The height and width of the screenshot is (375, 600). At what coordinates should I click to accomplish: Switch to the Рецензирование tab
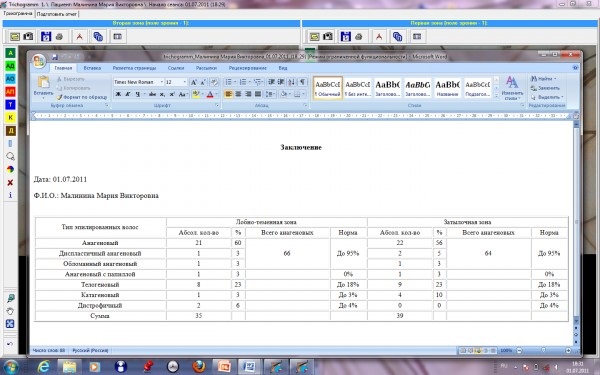coord(248,68)
